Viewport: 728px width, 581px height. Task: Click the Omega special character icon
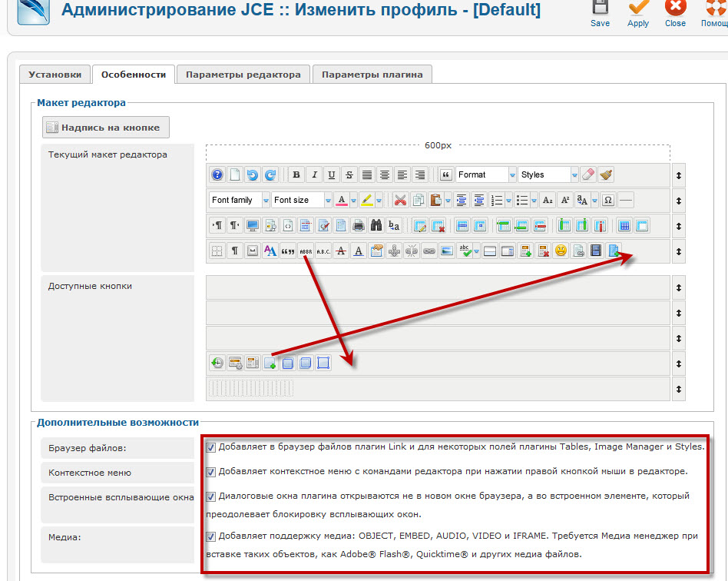(x=608, y=200)
